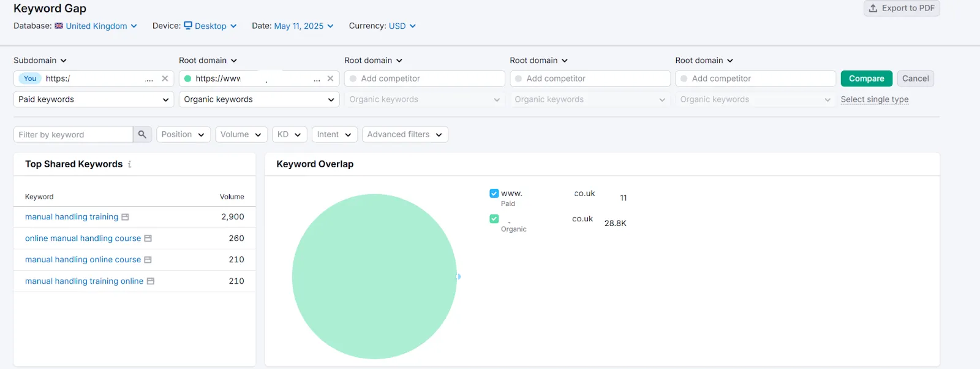Uncheck the green Organic domain checkbox
The height and width of the screenshot is (369, 980).
(494, 219)
